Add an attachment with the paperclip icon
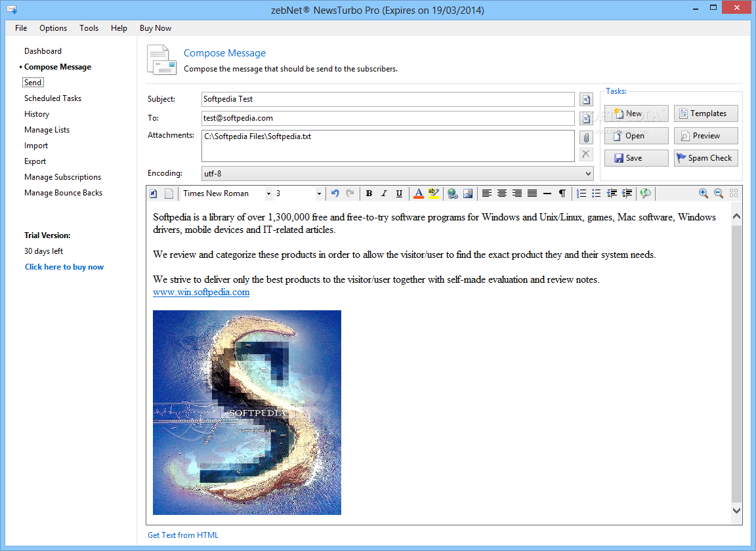Screen dimensions: 756x551 pyautogui.click(x=586, y=137)
